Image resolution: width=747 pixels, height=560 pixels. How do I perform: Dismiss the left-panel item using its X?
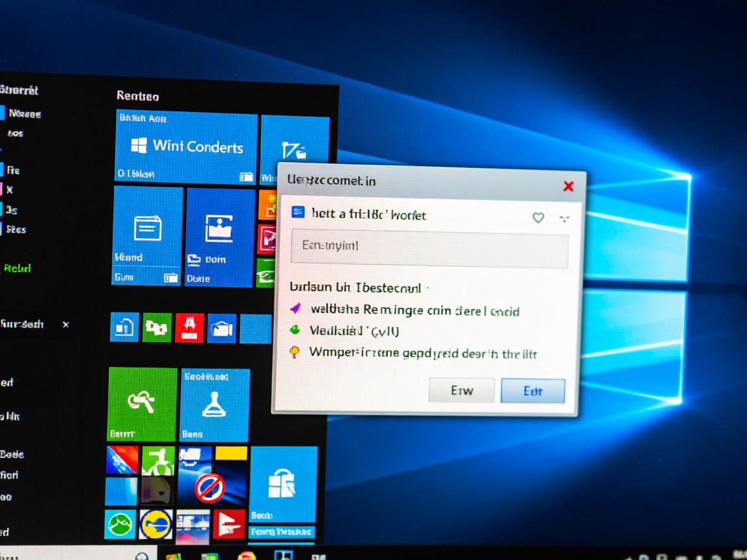pos(65,324)
